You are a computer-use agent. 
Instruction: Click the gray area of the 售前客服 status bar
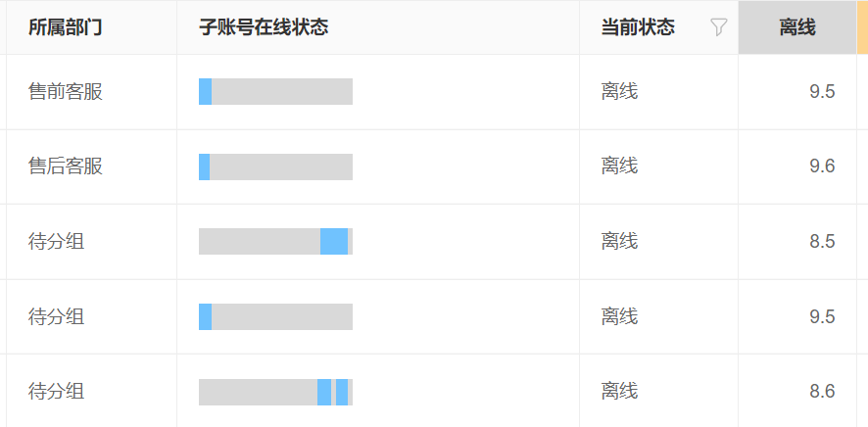tap(282, 91)
